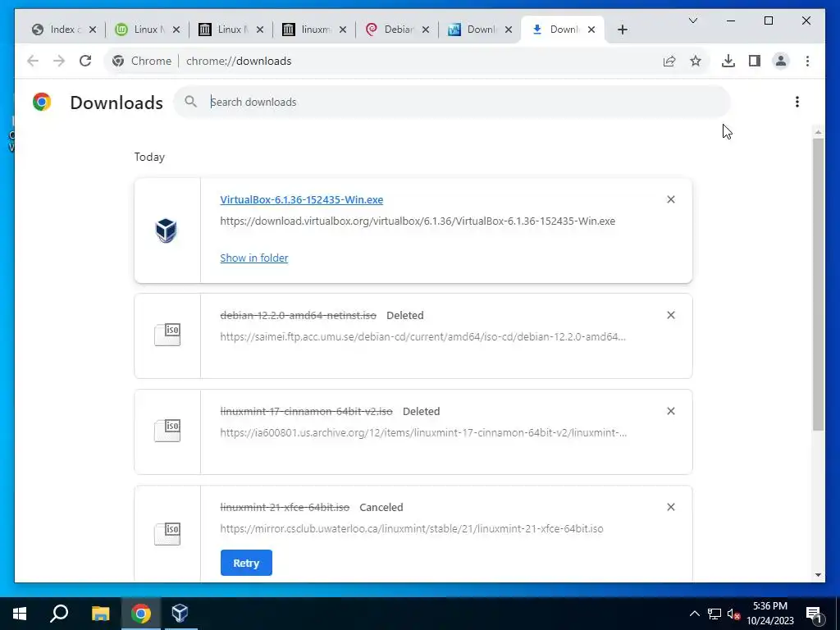This screenshot has width=840, height=630.
Task: Click the network tray icon
Action: [x=714, y=614]
